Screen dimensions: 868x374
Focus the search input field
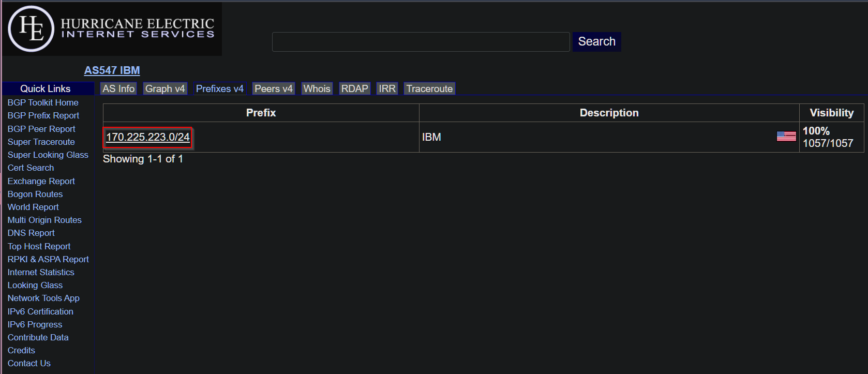coord(421,42)
